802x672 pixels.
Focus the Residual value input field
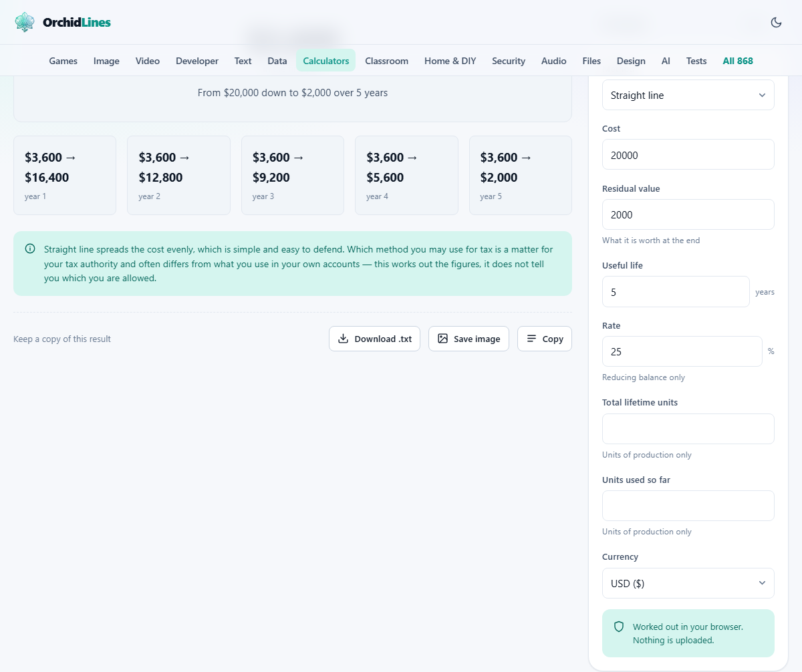[688, 214]
